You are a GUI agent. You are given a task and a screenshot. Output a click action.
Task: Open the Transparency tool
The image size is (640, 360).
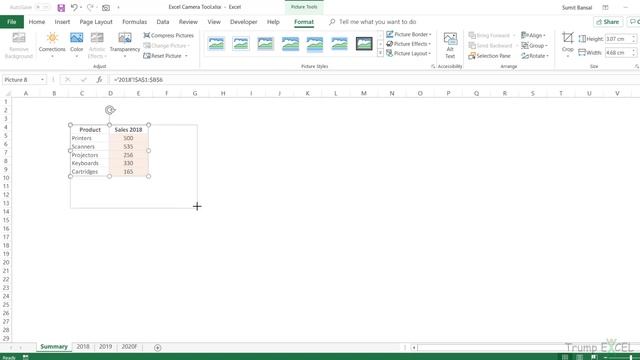click(x=124, y=45)
